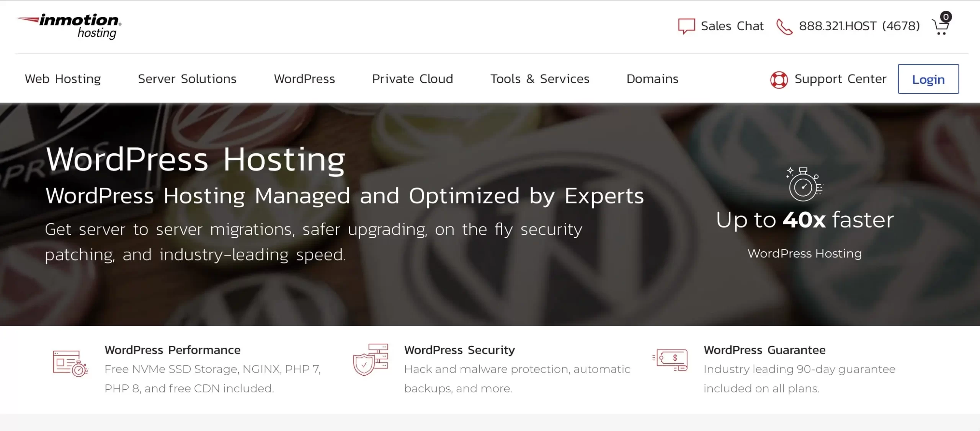Click the Support Center lifebuoy icon
Viewport: 980px width, 431px height.
point(779,80)
